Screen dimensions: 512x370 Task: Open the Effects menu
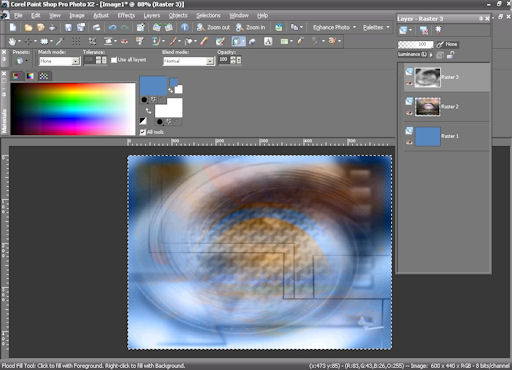tap(126, 15)
